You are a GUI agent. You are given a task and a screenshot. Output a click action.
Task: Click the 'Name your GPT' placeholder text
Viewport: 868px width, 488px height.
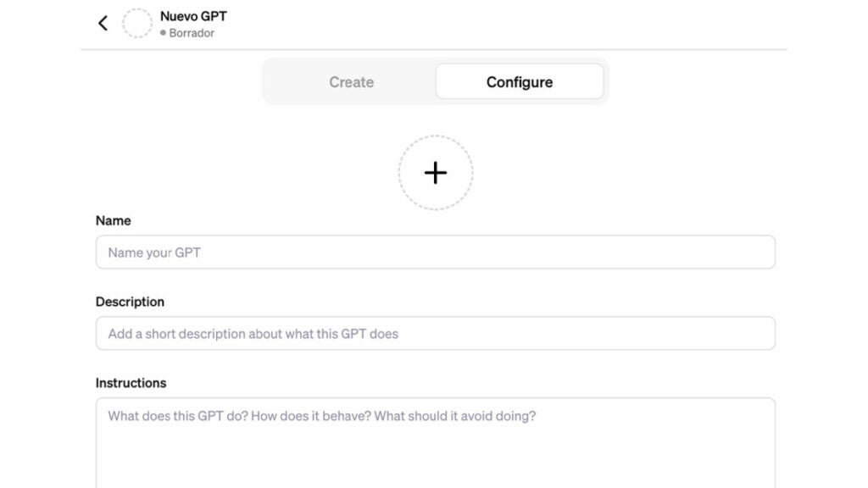click(x=154, y=252)
